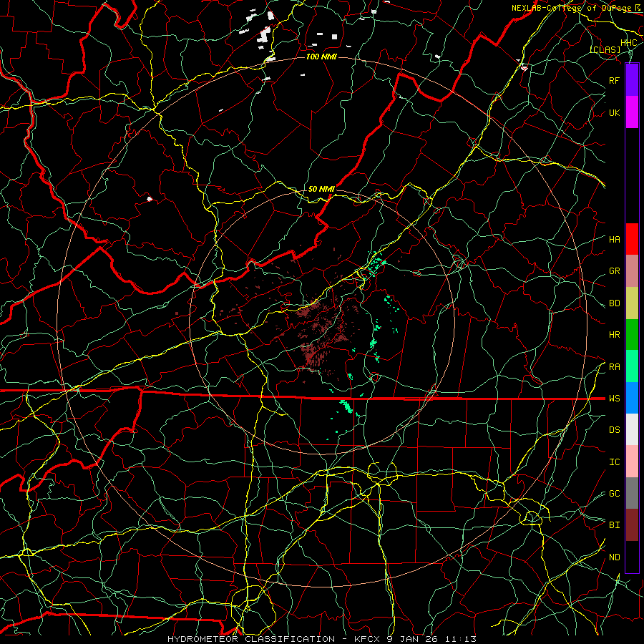Click the UK magenta color swatch

coord(632,112)
